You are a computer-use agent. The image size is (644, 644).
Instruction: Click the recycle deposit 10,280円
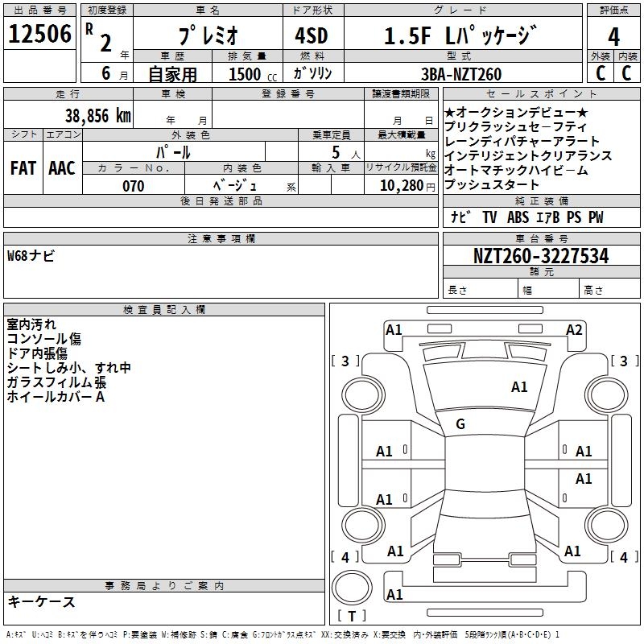click(x=407, y=186)
